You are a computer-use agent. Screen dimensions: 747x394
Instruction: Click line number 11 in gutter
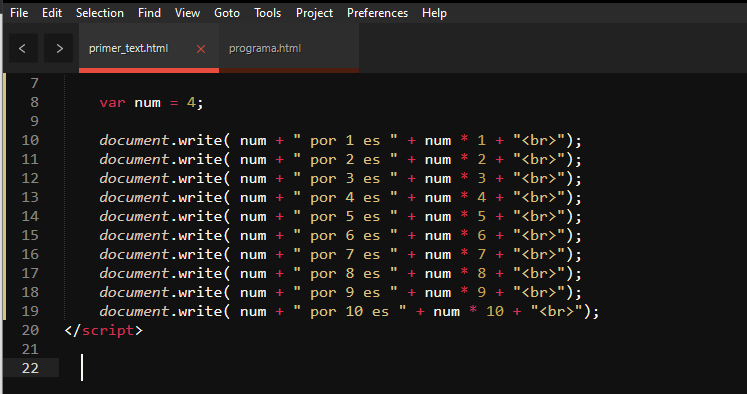(30, 160)
